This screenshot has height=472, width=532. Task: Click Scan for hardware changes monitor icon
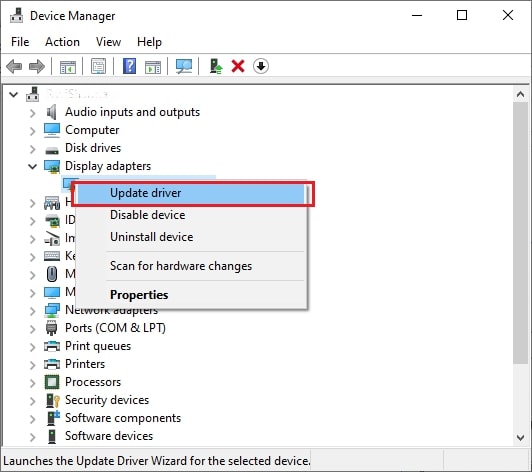184,66
